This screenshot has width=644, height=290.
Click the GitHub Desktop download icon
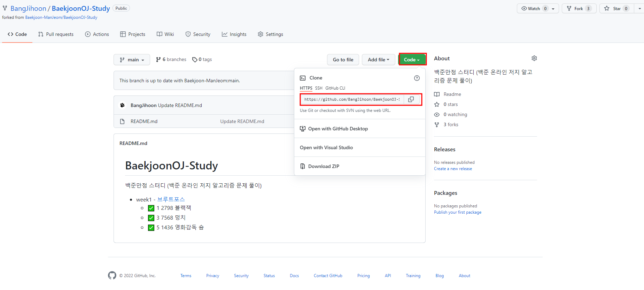pyautogui.click(x=303, y=129)
